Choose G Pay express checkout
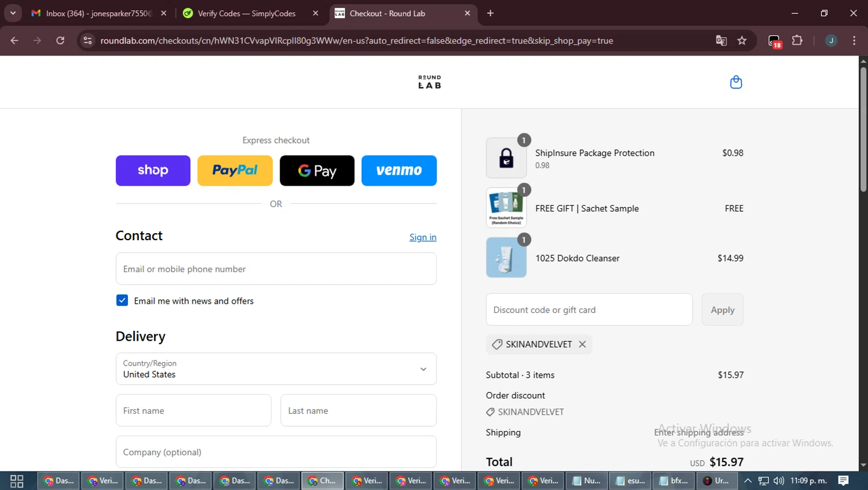Screen dimensions: 868x490 tap(317, 171)
